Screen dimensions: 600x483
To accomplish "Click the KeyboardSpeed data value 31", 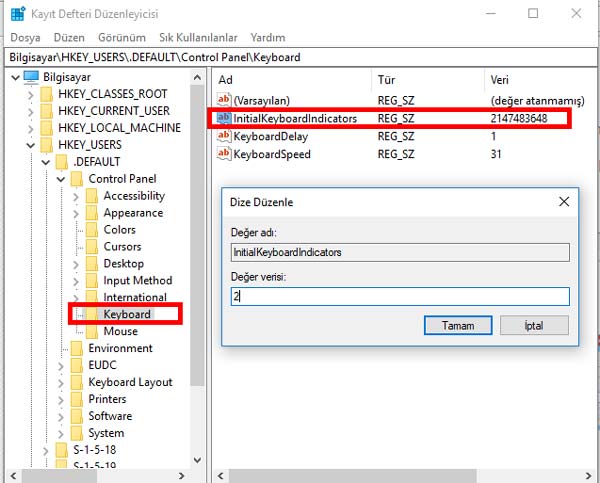I will [x=496, y=154].
